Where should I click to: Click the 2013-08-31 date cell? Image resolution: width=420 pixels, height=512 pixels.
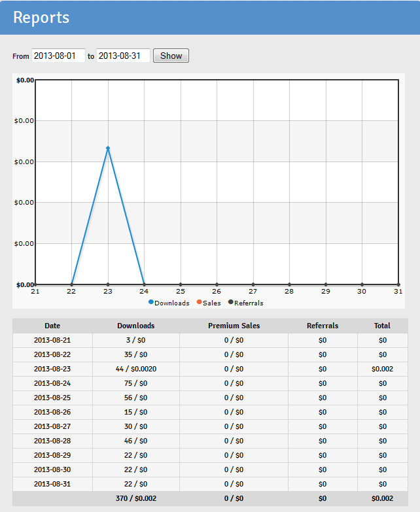click(52, 484)
